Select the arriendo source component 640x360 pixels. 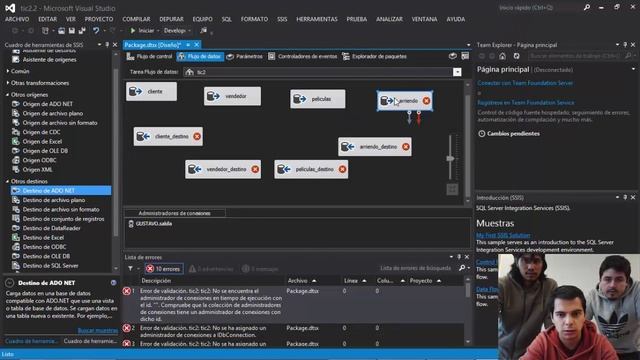[405, 100]
